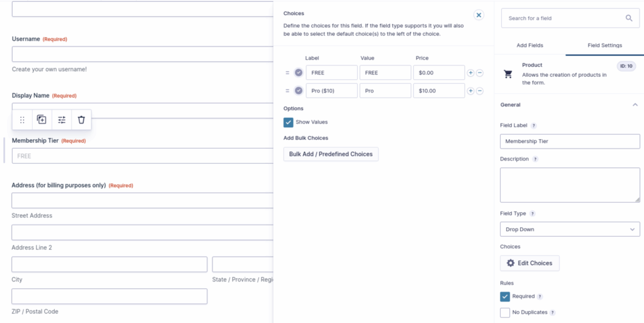Screen dimensions: 644x323
Task: Click the drag handle in field toolbar
Action: (x=23, y=120)
